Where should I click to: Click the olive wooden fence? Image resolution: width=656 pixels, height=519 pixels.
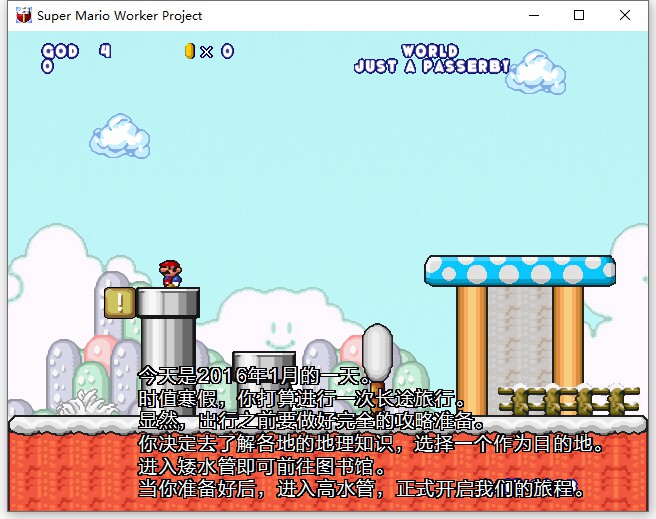click(569, 401)
